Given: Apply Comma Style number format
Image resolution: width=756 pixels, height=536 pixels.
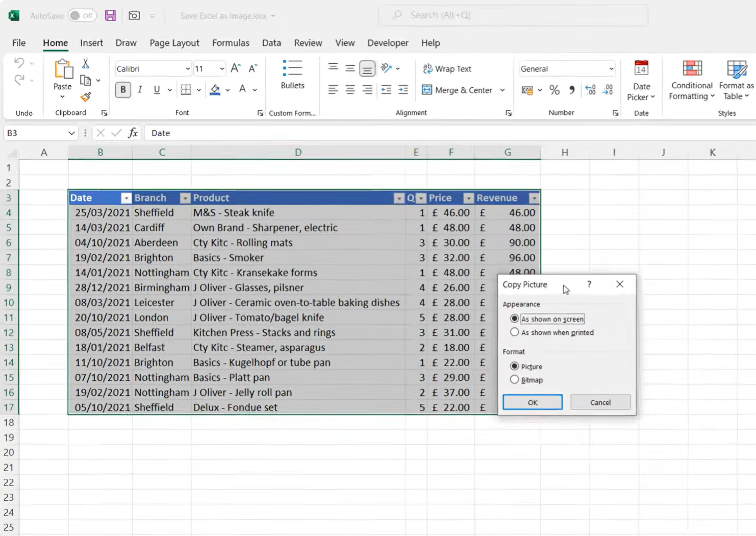Looking at the screenshot, I should [572, 90].
